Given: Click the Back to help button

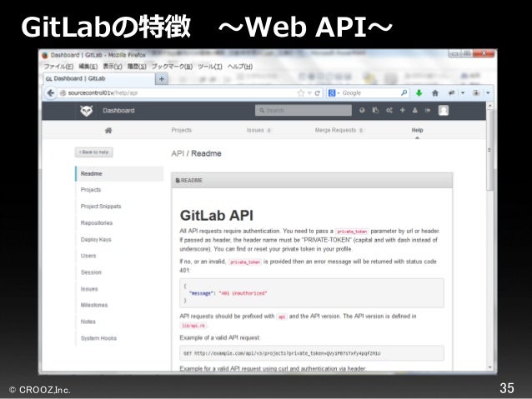Looking at the screenshot, I should (94, 152).
